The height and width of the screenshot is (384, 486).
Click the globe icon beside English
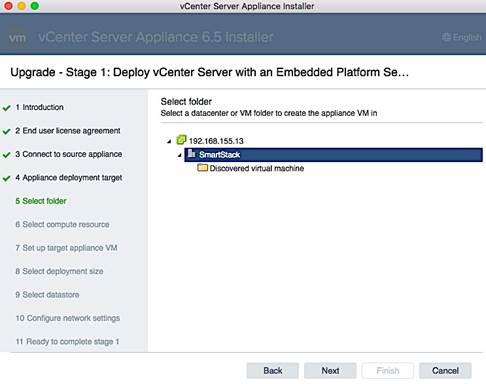[x=446, y=37]
